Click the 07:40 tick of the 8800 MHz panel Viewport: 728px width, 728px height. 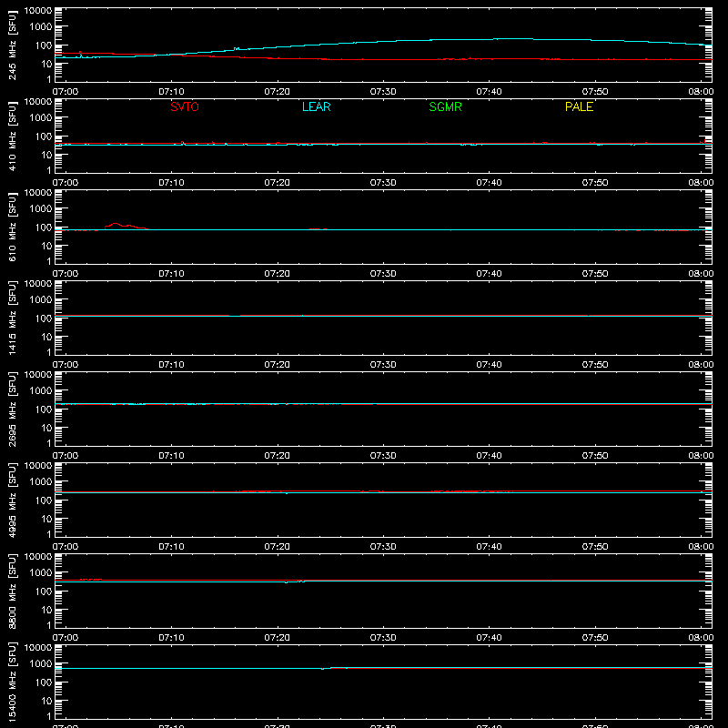coord(489,638)
